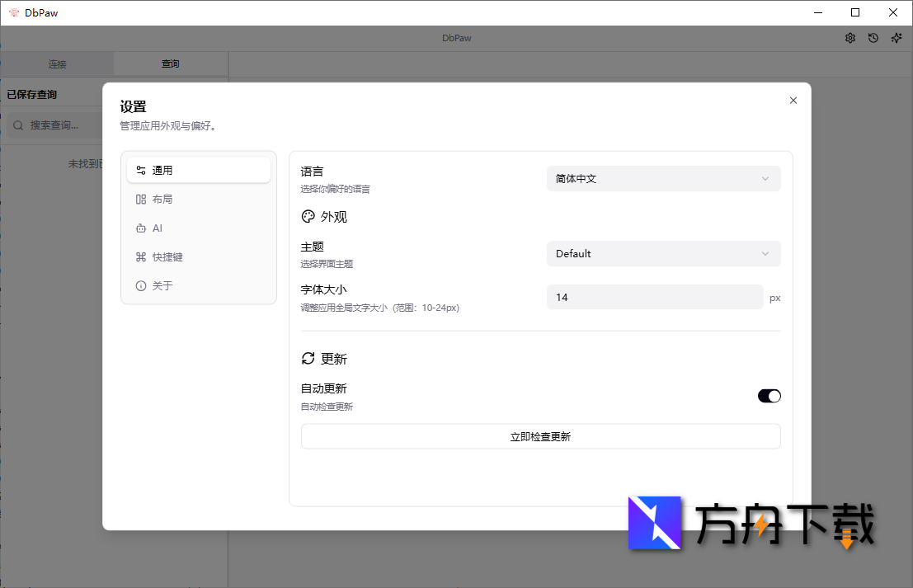This screenshot has height=588, width=913.
Task: Click the 更新 refresh icon
Action: coord(308,359)
